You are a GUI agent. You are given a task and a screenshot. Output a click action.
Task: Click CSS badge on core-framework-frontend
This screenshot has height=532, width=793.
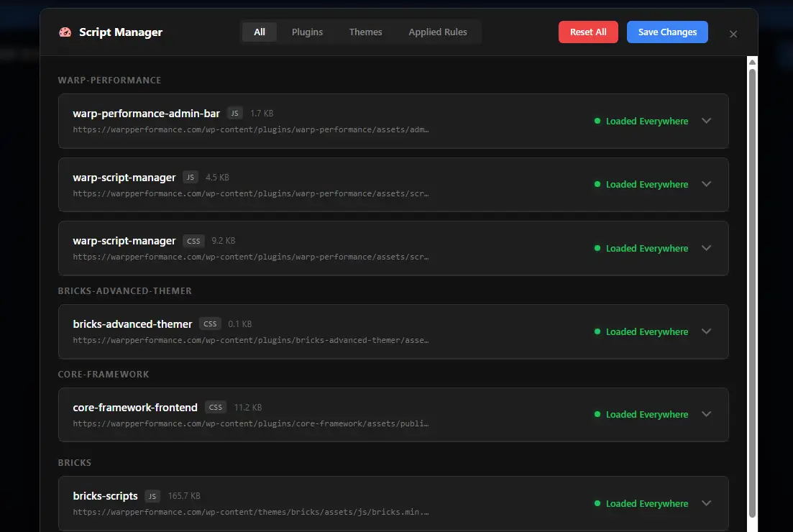coord(216,408)
